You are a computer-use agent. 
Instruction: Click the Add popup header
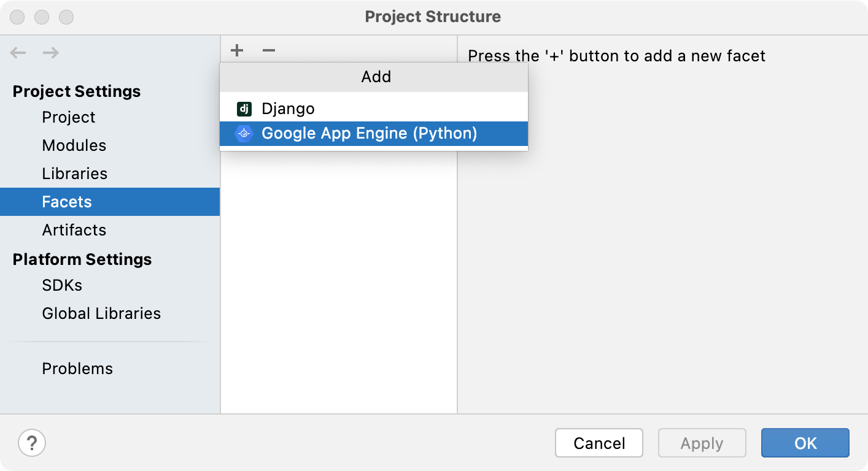click(x=374, y=77)
